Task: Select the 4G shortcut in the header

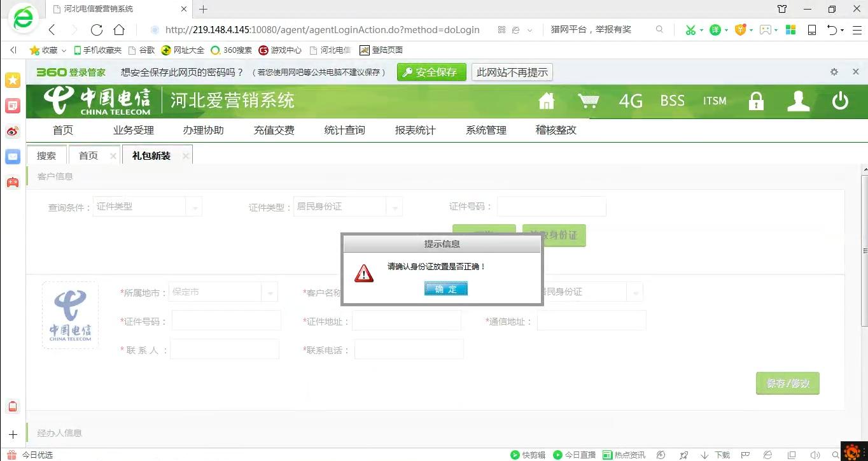Action: tap(630, 101)
